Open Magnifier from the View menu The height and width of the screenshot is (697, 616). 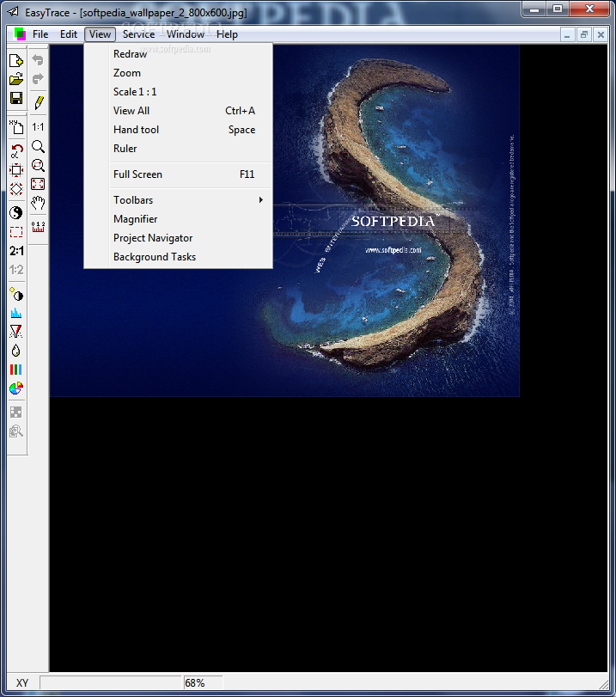[x=178, y=219]
